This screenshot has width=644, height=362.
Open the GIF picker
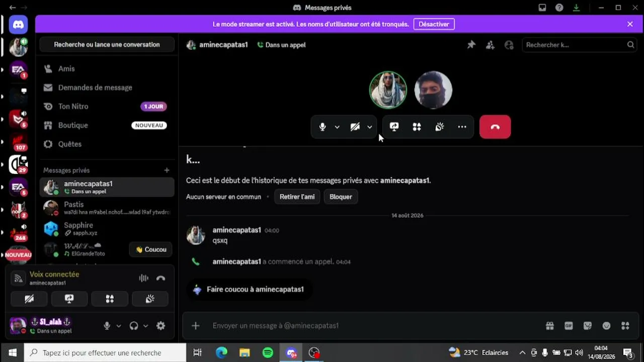point(569,326)
